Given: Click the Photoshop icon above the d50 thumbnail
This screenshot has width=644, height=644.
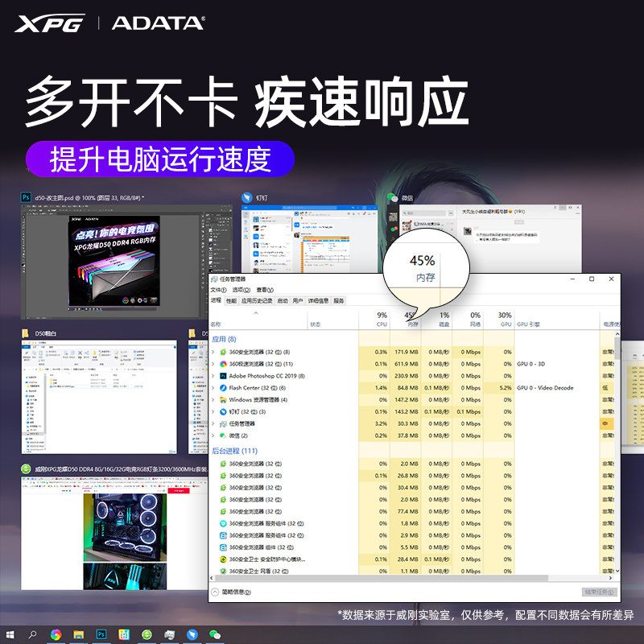Looking at the screenshot, I should 26,197.
